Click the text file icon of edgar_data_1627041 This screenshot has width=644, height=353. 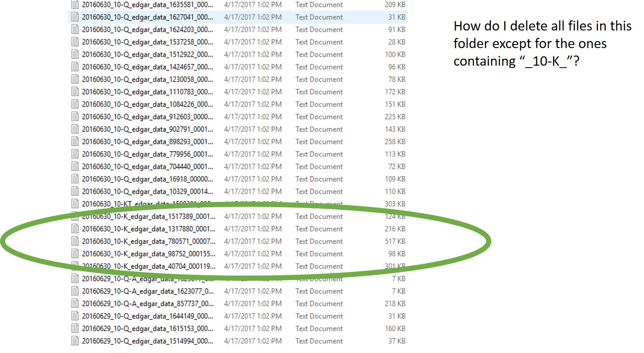(x=75, y=17)
